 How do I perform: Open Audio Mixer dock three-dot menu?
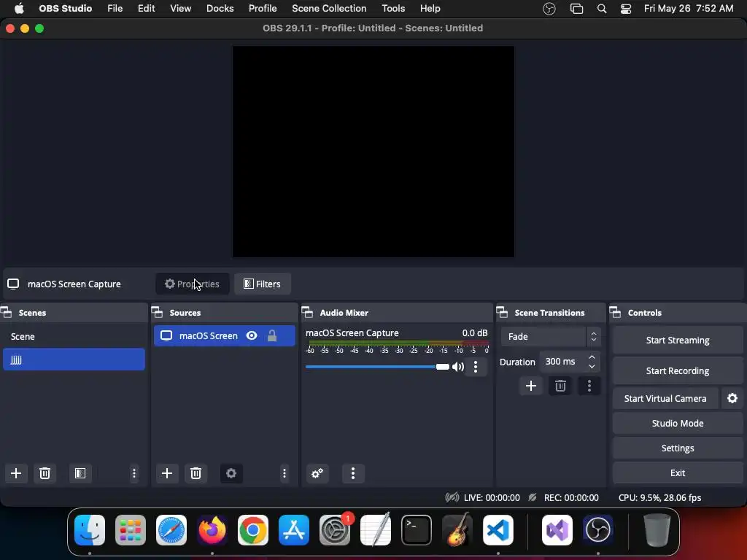353,473
